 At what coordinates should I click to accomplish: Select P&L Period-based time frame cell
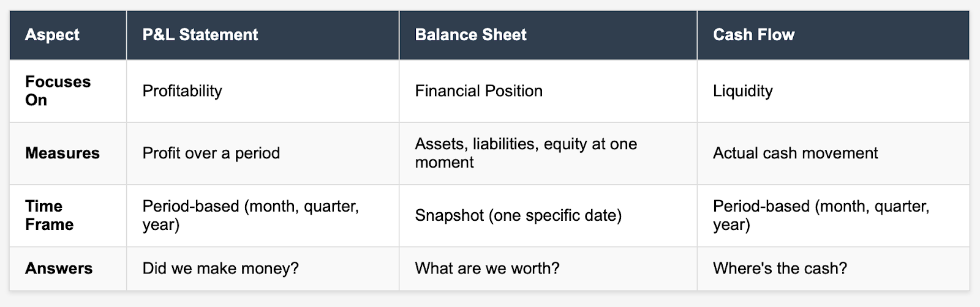[x=263, y=216]
